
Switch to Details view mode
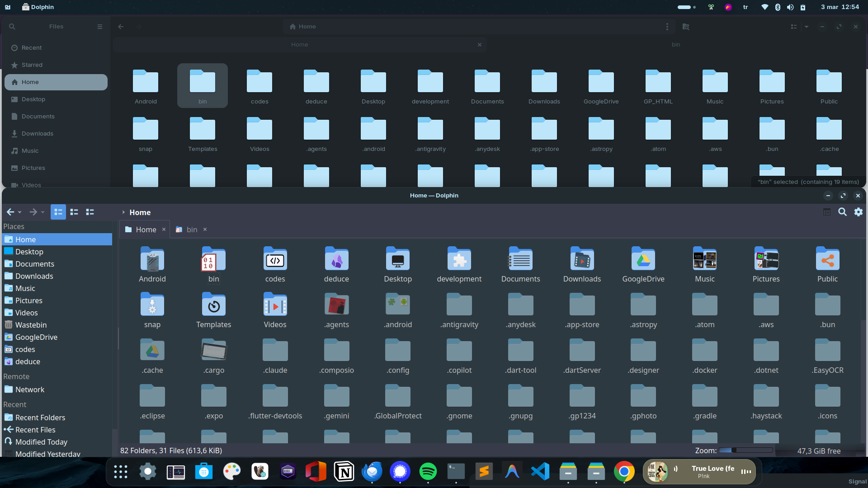(90, 212)
